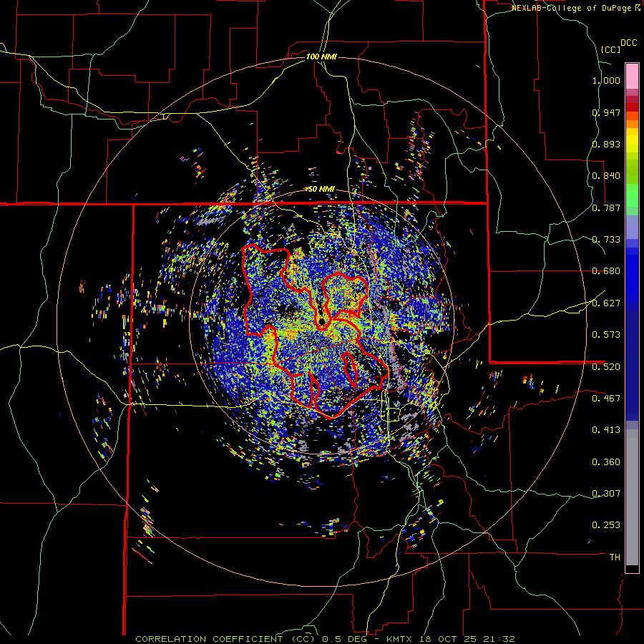Click the 0.467 legend value
644x644 pixels.
[x=606, y=399]
